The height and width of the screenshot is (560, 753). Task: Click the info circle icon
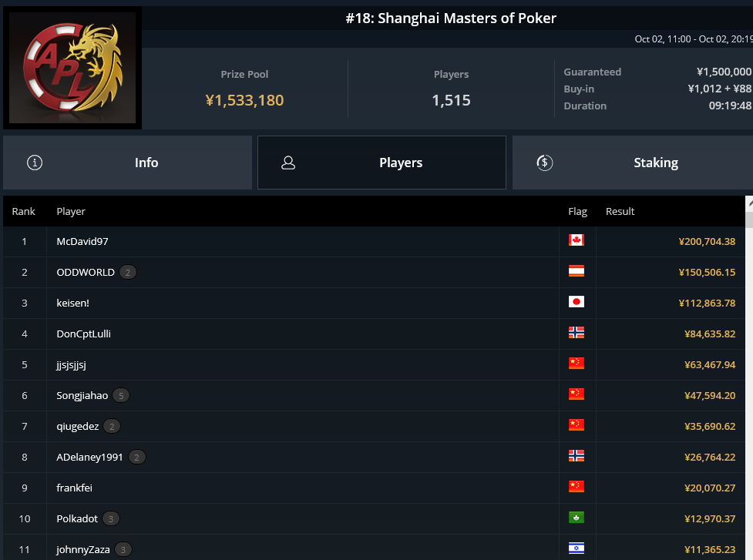35,163
